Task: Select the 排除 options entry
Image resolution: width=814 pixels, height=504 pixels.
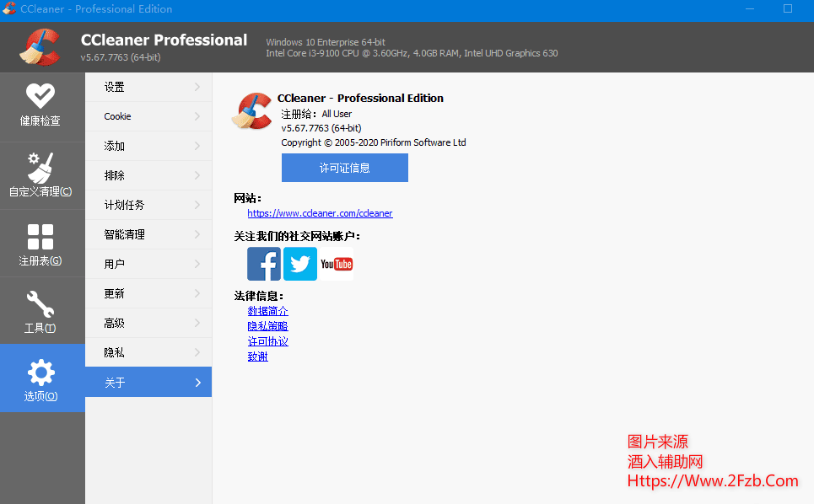Action: (x=115, y=175)
